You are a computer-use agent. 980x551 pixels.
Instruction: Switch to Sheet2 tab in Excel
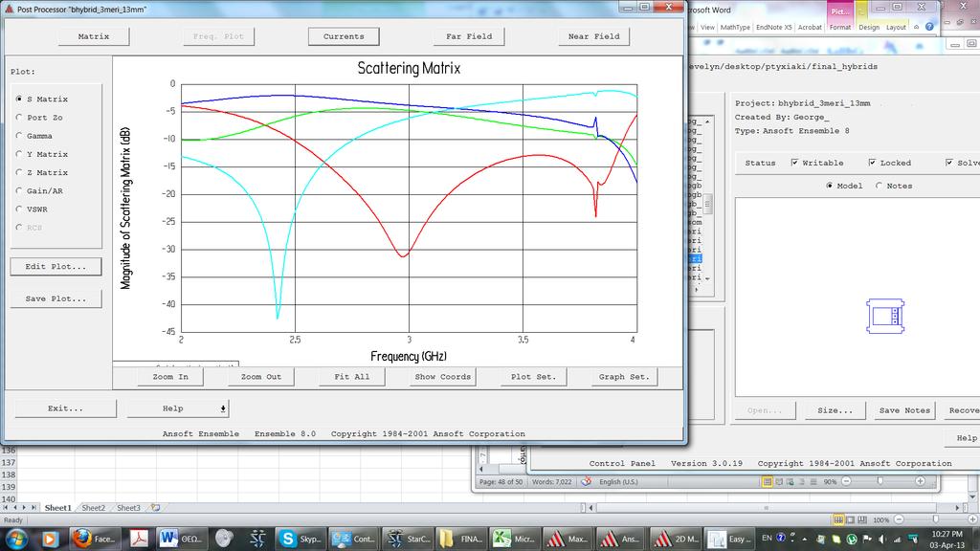(93, 508)
